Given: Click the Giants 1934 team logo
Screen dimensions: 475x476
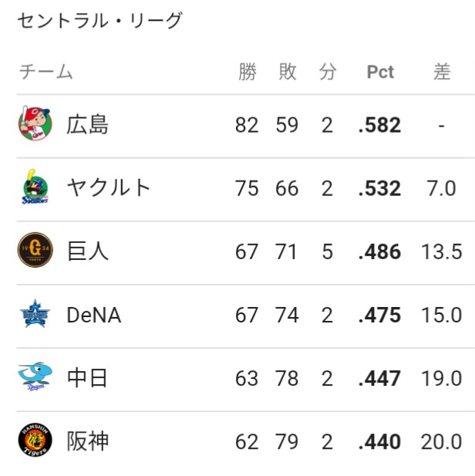Looking at the screenshot, I should click(35, 250).
